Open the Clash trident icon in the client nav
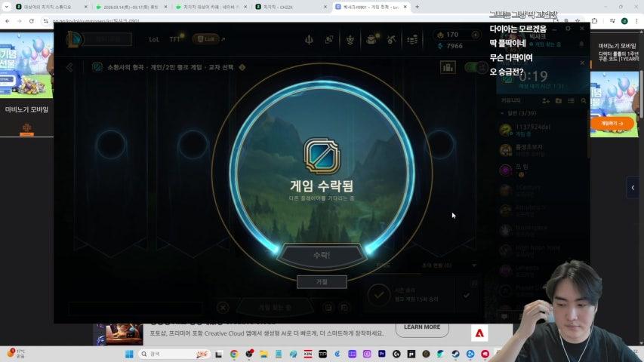This screenshot has width=644, height=362. (309, 39)
